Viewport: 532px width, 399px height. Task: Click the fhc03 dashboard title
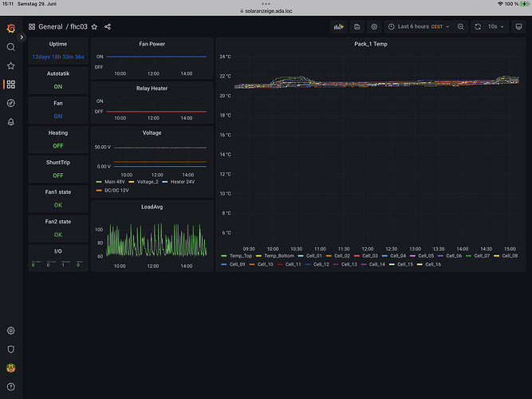coord(79,26)
